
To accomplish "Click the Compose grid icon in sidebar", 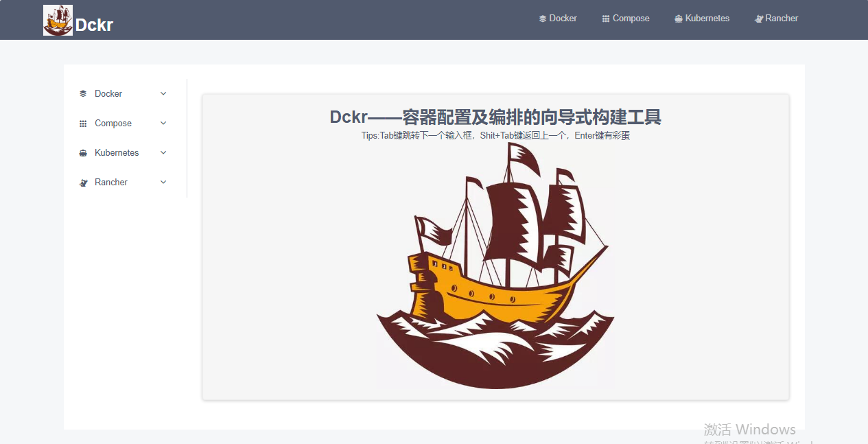I will [83, 124].
